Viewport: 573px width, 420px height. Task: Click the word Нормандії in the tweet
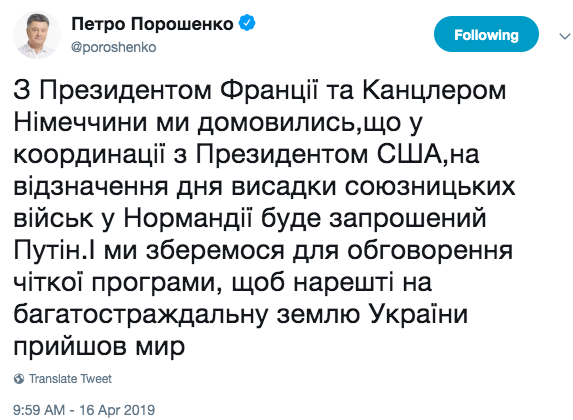[x=188, y=219]
